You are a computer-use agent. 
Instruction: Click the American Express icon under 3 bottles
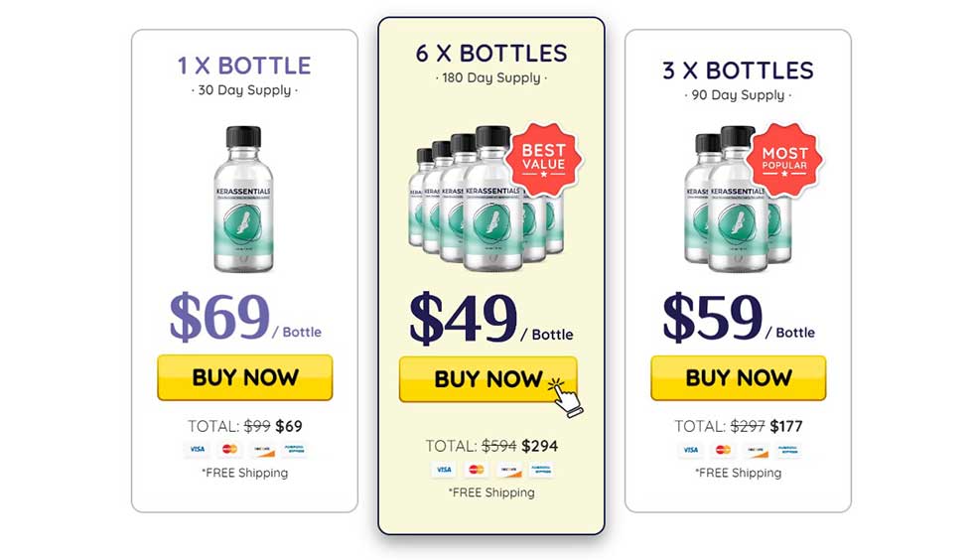point(785,450)
